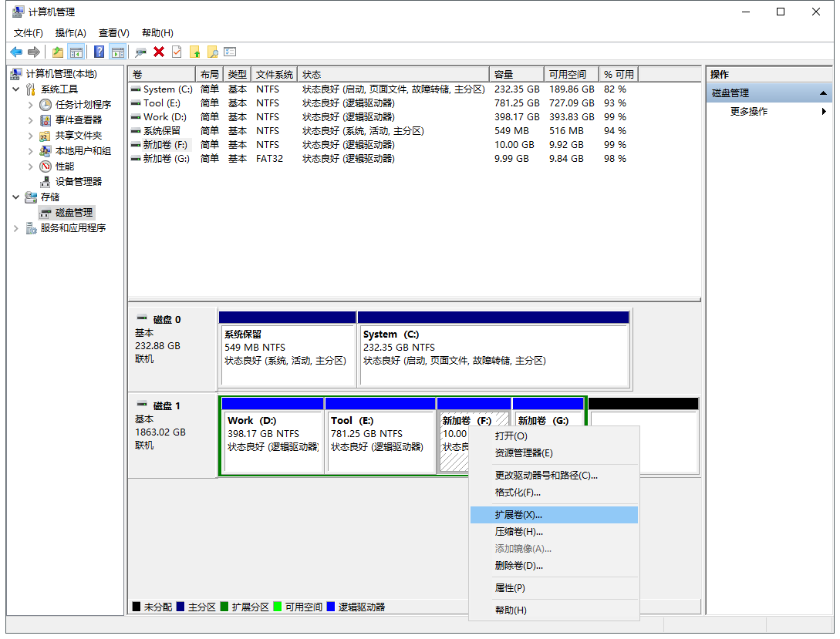Click the folder up-one-level toolbar icon
This screenshot has width=840, height=639.
tap(57, 52)
